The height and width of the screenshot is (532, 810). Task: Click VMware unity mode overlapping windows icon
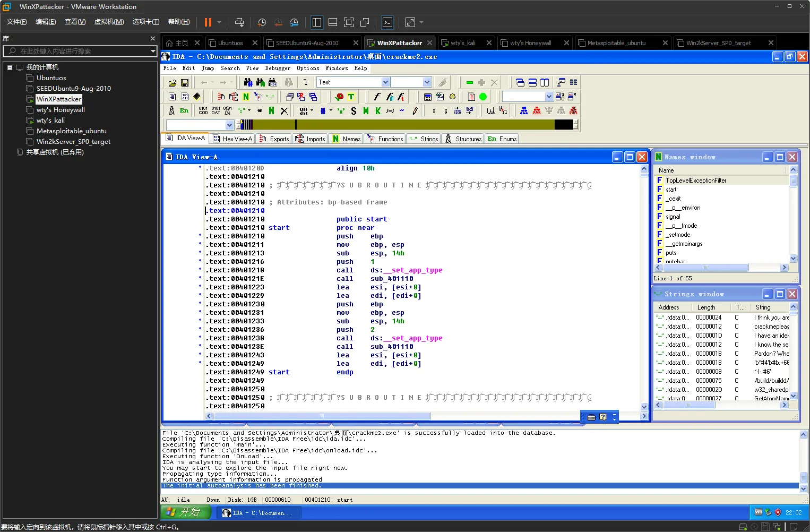[x=365, y=22]
